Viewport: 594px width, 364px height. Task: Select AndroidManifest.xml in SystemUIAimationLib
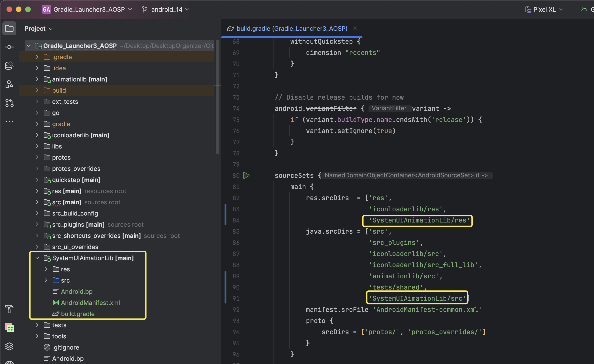click(x=90, y=303)
